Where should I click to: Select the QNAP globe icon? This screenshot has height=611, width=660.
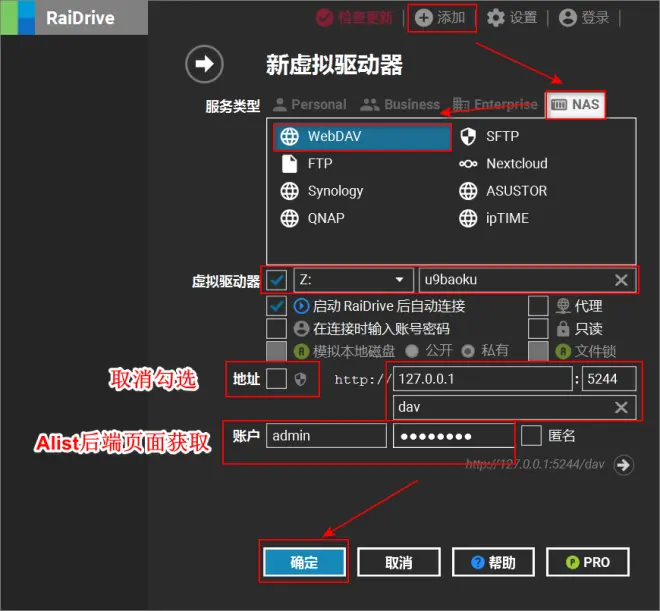click(x=290, y=218)
